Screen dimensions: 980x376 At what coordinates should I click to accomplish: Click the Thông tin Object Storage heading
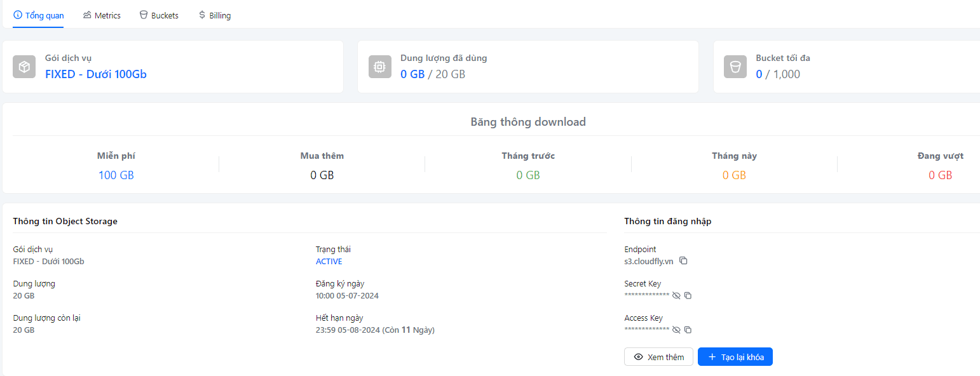(x=65, y=222)
